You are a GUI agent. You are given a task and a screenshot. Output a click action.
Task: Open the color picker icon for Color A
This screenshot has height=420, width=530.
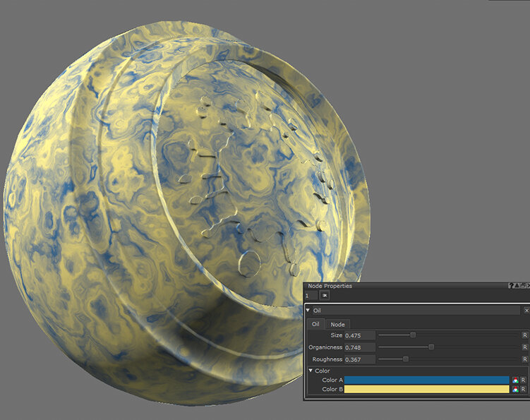point(516,380)
